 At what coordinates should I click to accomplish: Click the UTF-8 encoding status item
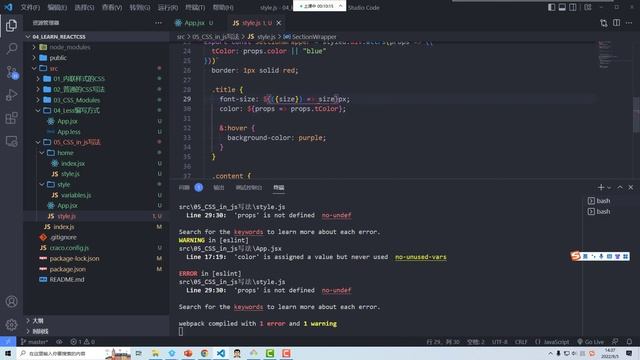coord(500,342)
